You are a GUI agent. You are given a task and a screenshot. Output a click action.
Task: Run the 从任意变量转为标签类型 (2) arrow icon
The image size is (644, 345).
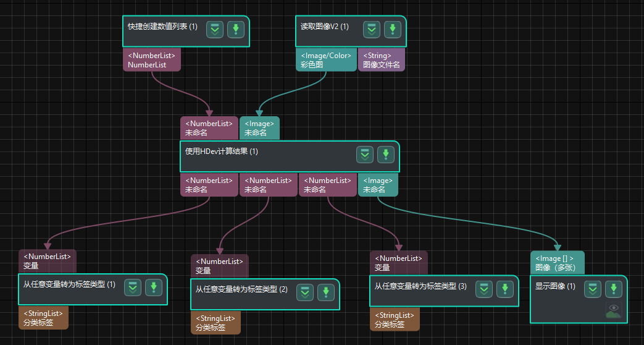coord(326,292)
